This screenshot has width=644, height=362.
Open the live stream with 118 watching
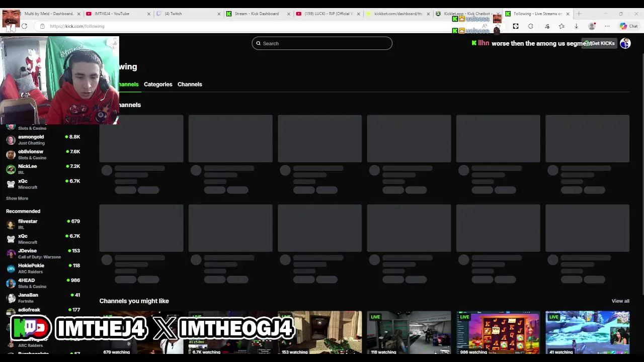(409, 333)
